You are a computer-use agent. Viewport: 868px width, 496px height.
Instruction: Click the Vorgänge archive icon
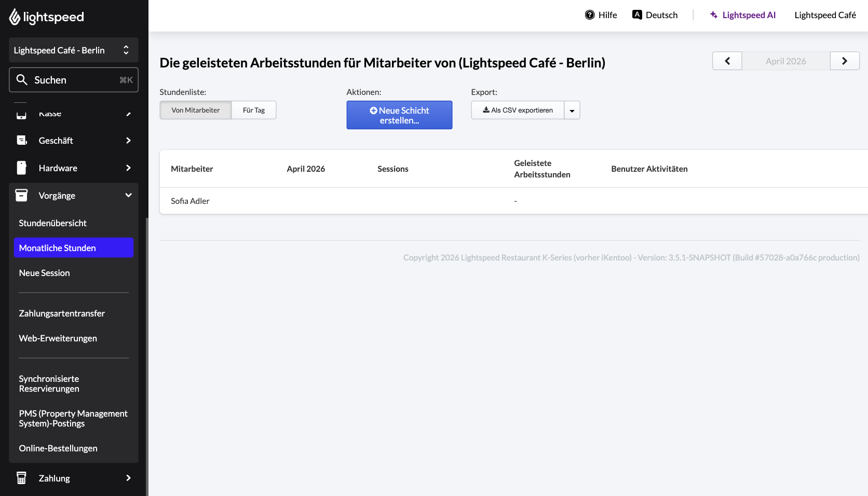[22, 196]
